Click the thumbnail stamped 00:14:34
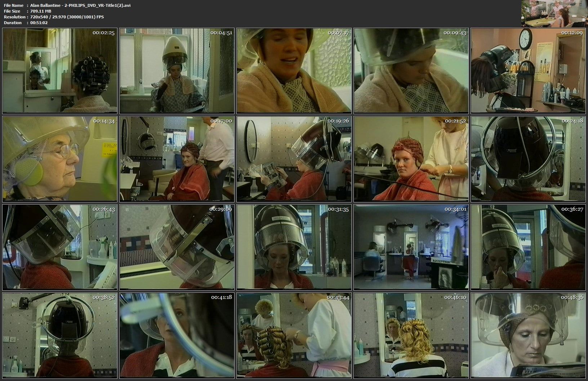The height and width of the screenshot is (381, 588). 60,159
